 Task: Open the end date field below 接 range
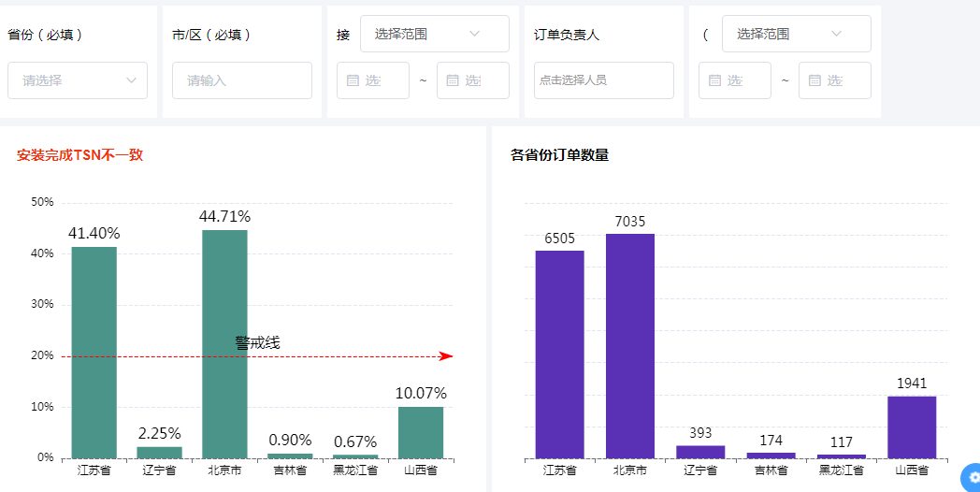[x=472, y=80]
